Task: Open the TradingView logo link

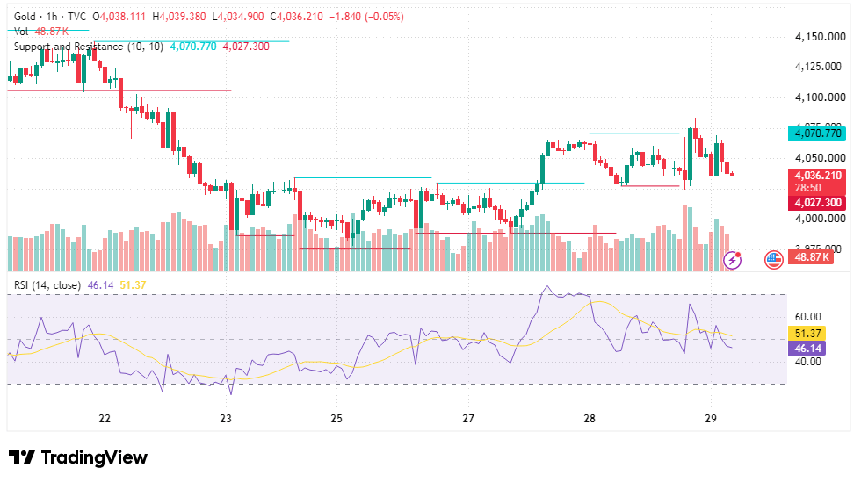Action: 78,457
